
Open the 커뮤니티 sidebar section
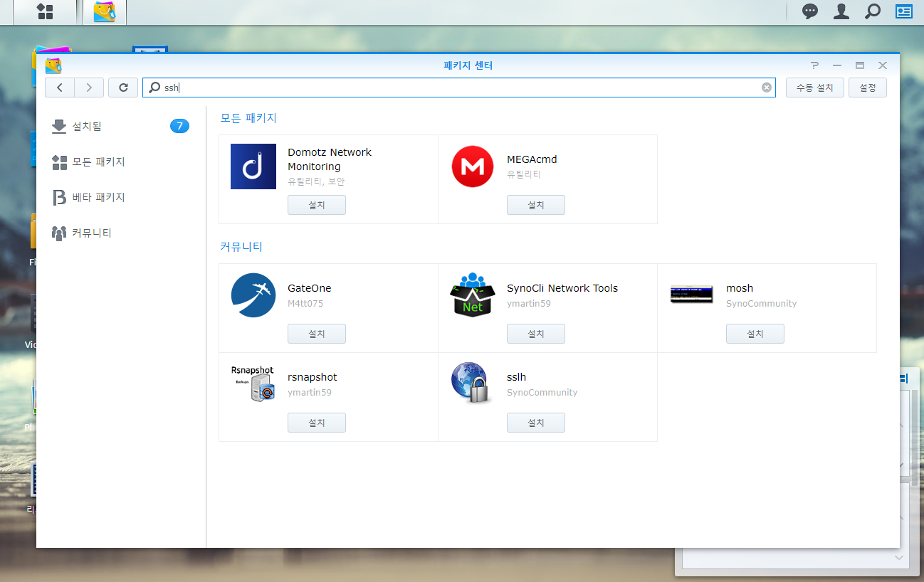tap(121, 233)
